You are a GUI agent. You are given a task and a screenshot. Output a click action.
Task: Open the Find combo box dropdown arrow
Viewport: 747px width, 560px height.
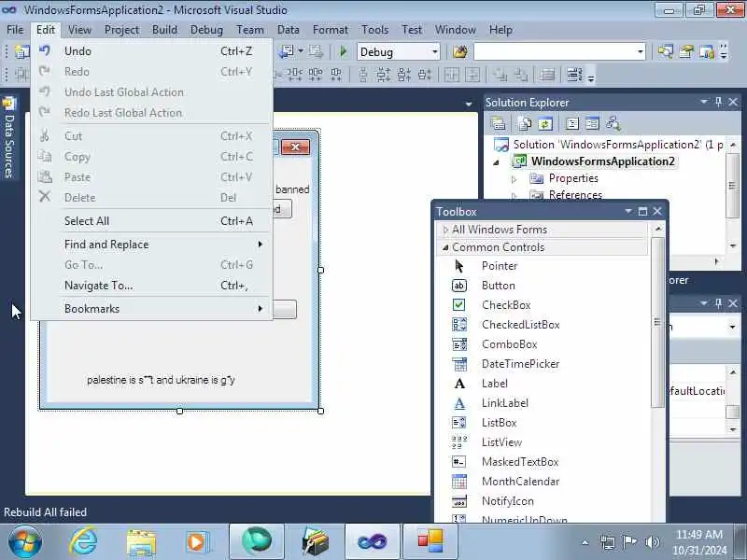point(641,51)
